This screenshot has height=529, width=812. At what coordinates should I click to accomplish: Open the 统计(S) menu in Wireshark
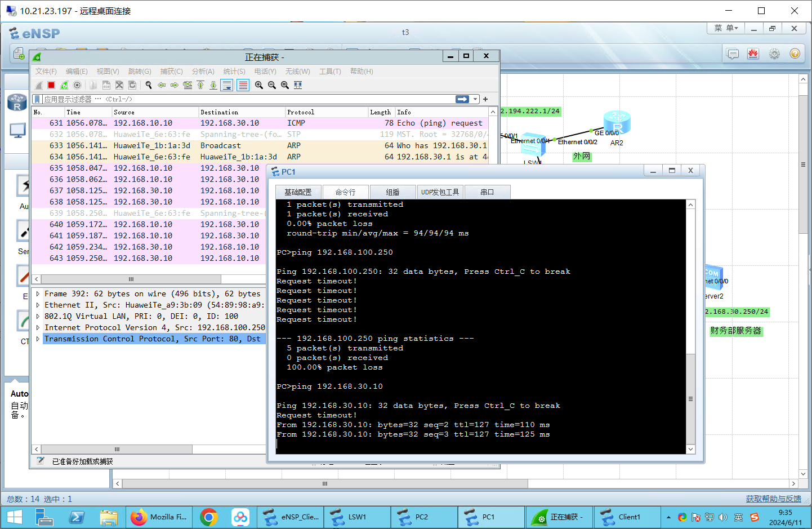pyautogui.click(x=234, y=72)
